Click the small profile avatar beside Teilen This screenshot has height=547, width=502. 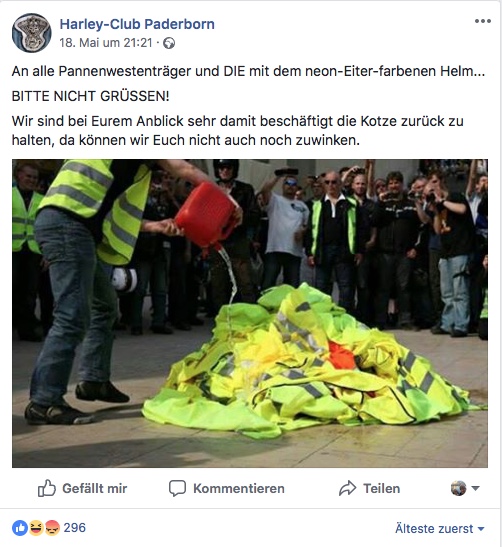click(x=458, y=488)
